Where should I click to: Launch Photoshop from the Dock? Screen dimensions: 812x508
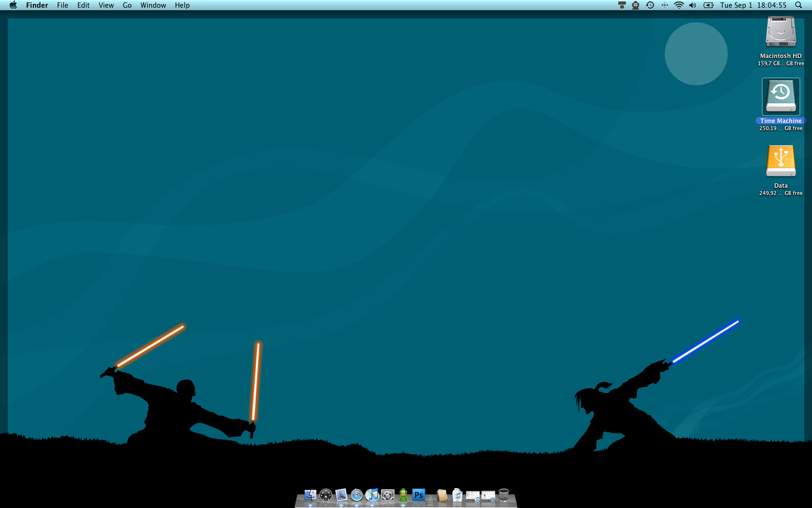(x=419, y=495)
